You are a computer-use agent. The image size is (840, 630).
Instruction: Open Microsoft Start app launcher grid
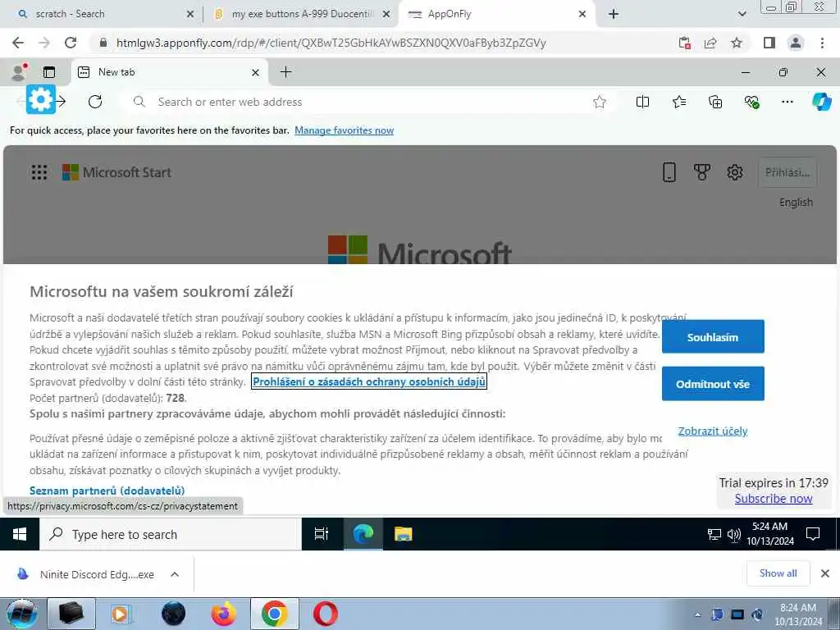(39, 172)
